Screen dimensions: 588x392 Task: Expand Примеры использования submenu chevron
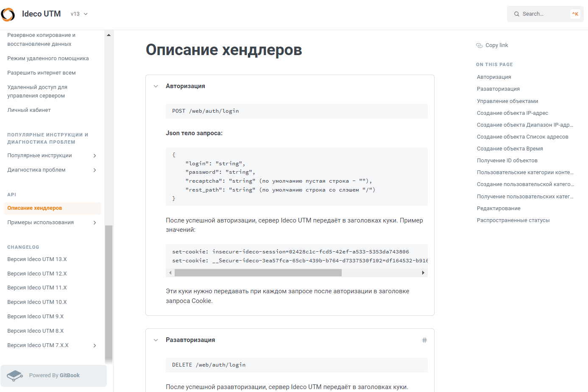tap(95, 222)
